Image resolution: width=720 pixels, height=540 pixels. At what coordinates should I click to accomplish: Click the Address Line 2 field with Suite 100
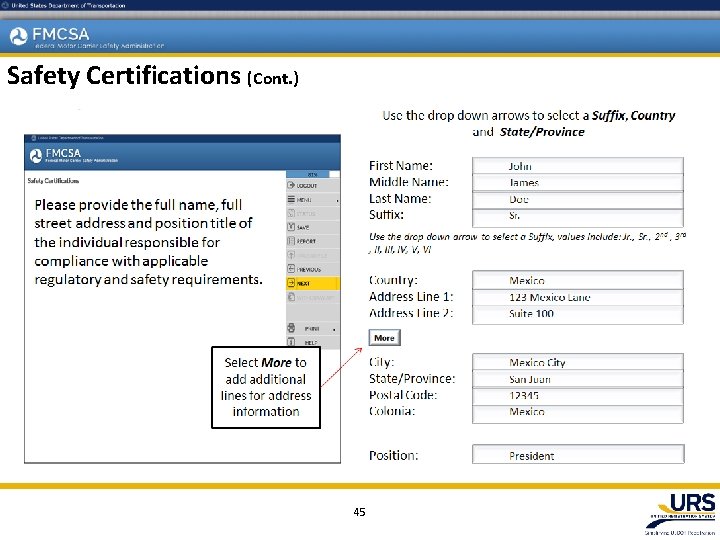pos(578,315)
